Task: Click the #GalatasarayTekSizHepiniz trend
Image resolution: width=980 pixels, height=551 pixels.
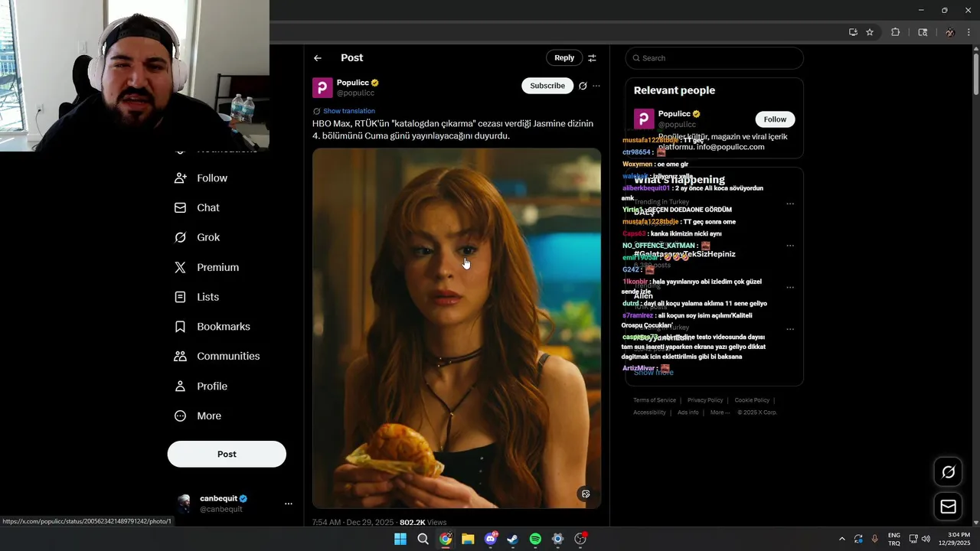Action: pos(684,254)
